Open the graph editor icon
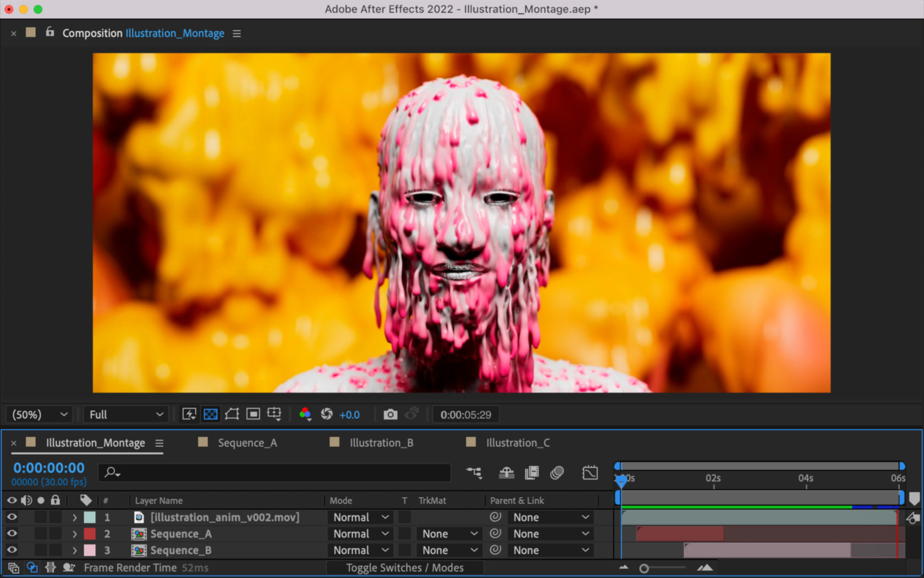Viewport: 924px width, 578px height. click(590, 472)
